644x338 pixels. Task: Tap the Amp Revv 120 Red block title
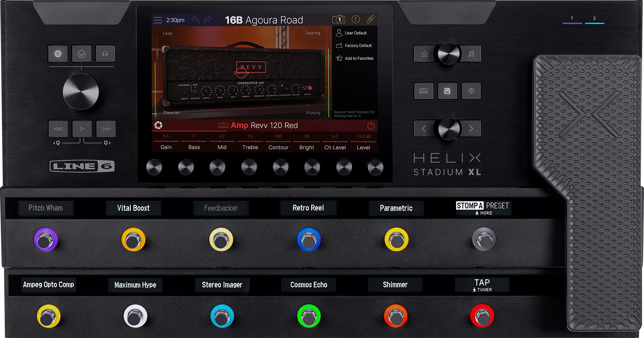[x=258, y=125]
